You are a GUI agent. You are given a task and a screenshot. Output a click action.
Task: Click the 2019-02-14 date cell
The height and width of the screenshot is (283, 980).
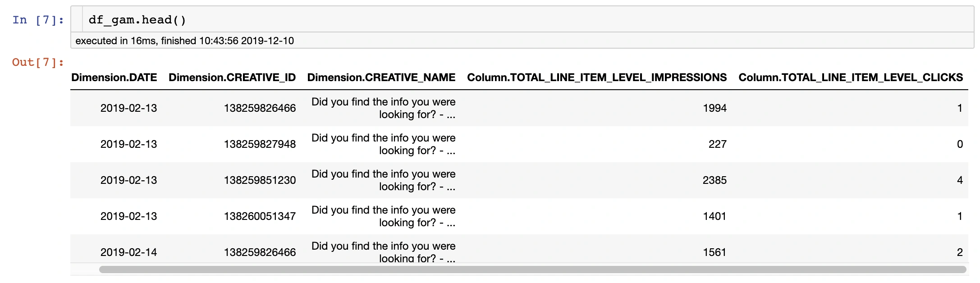(x=128, y=252)
